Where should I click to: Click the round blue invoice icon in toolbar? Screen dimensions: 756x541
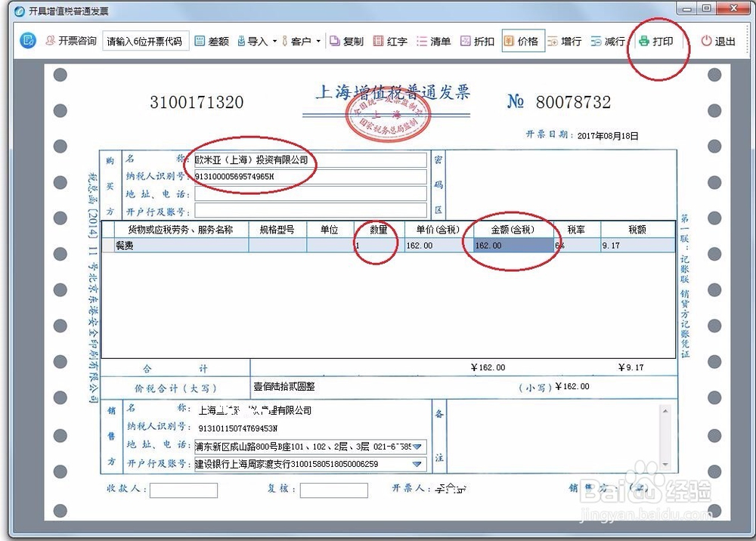[x=28, y=41]
